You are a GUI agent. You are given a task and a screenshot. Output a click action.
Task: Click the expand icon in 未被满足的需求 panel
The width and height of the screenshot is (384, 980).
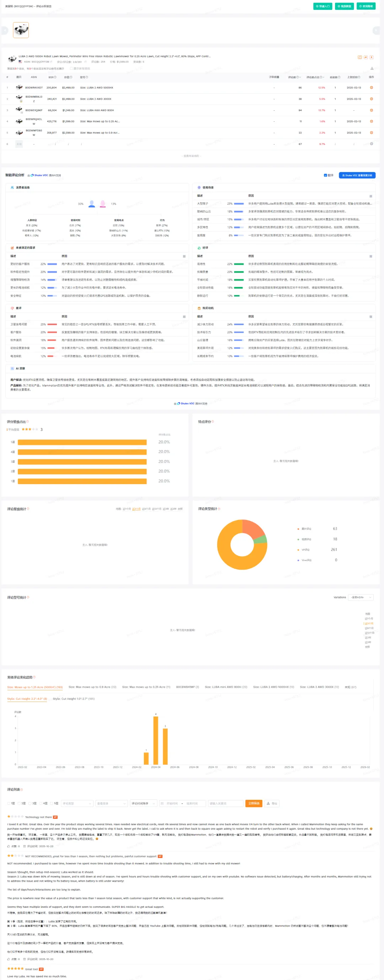pyautogui.click(x=184, y=256)
